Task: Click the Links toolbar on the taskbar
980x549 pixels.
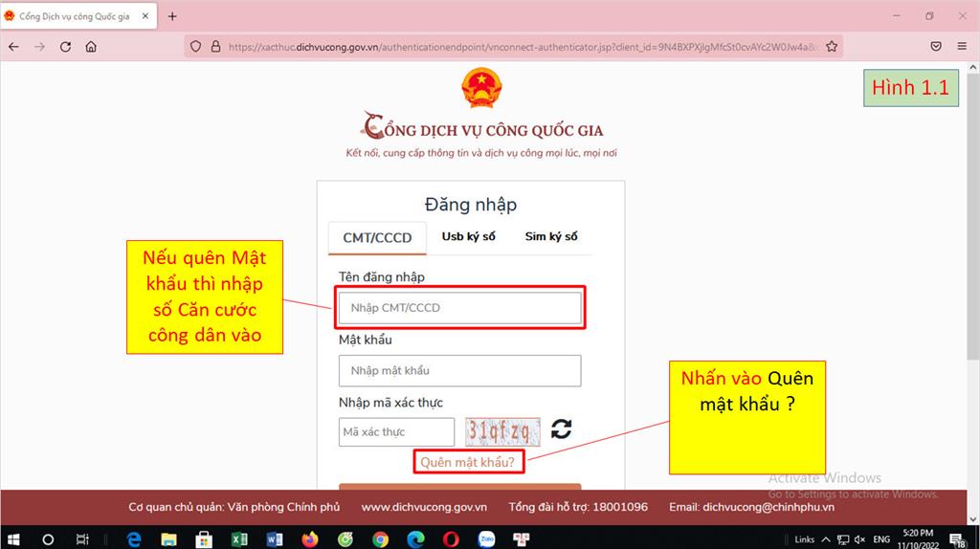Action: [804, 539]
